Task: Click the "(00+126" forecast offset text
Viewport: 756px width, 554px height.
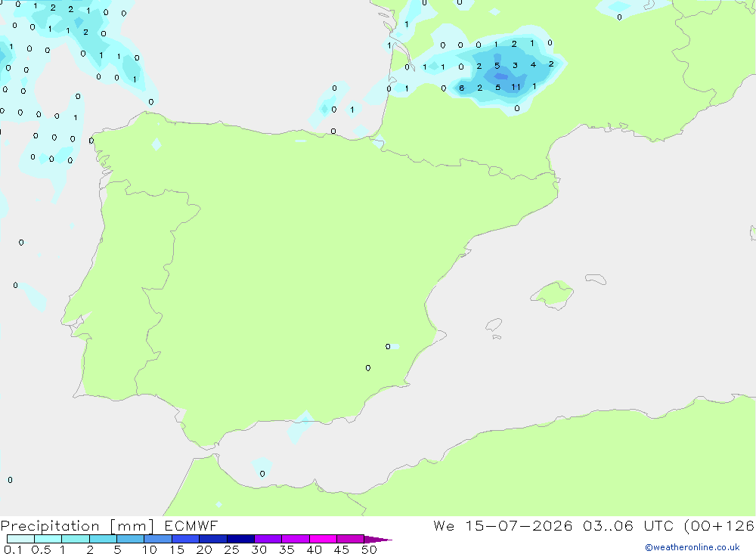Action: click(x=720, y=525)
